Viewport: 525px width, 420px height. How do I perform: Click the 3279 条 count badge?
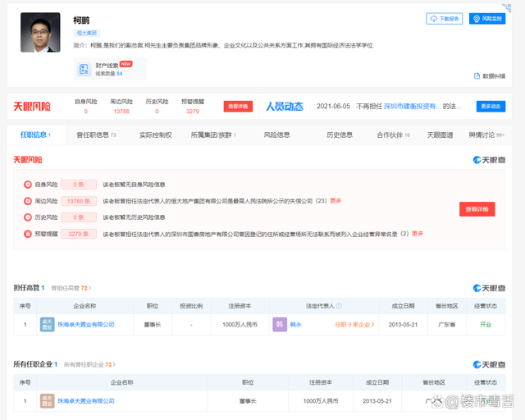point(79,234)
